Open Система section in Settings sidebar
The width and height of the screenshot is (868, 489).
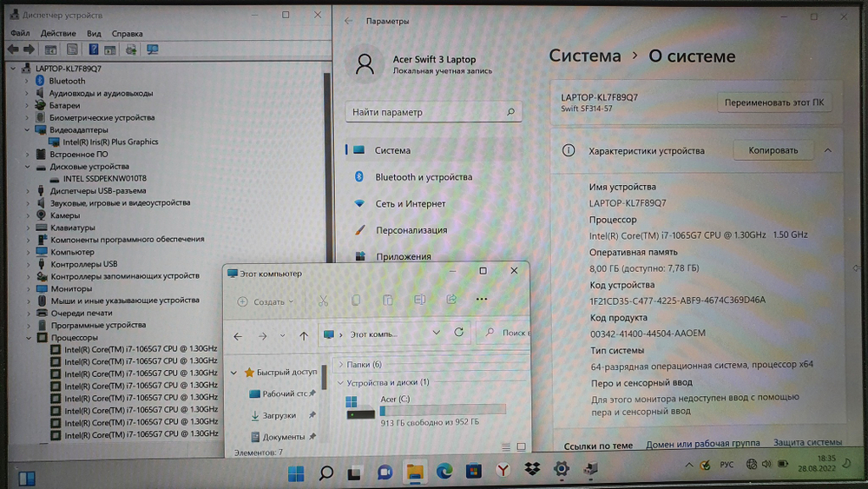coord(433,150)
